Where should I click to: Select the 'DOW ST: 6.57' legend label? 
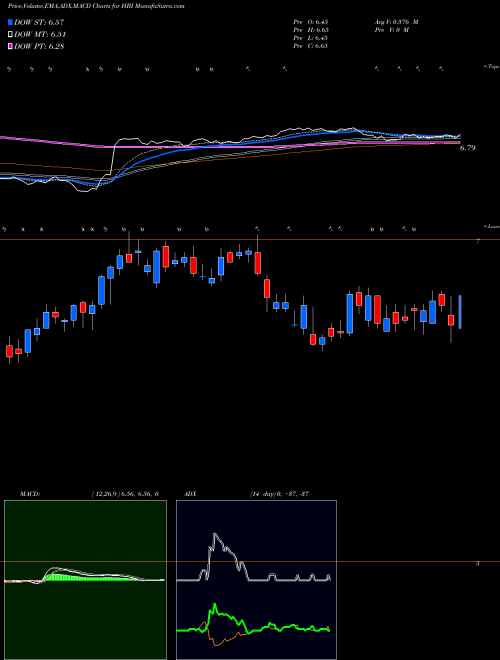point(39,22)
